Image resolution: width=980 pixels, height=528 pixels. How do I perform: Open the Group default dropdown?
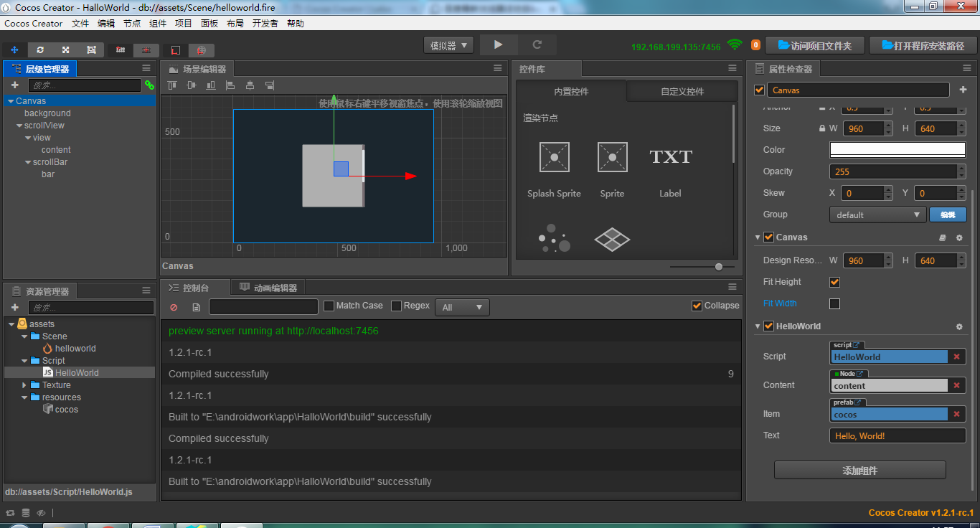877,214
